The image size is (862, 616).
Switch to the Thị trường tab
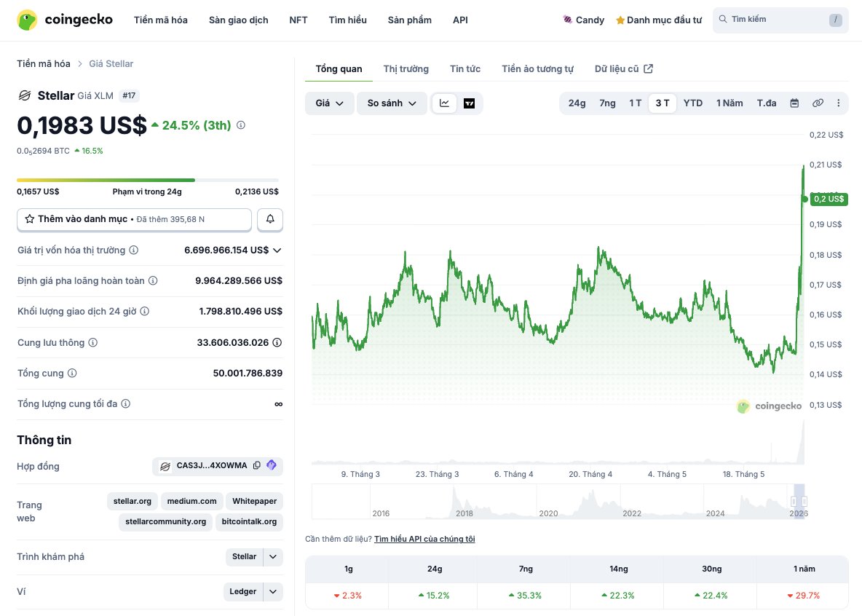(x=406, y=68)
